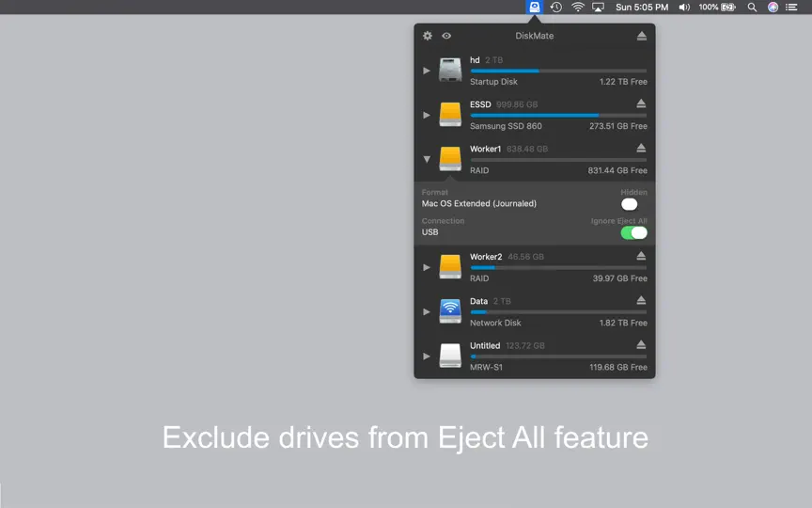Viewport: 812px width, 508px height.
Task: Collapse the Worker1 drive details
Action: pos(426,160)
